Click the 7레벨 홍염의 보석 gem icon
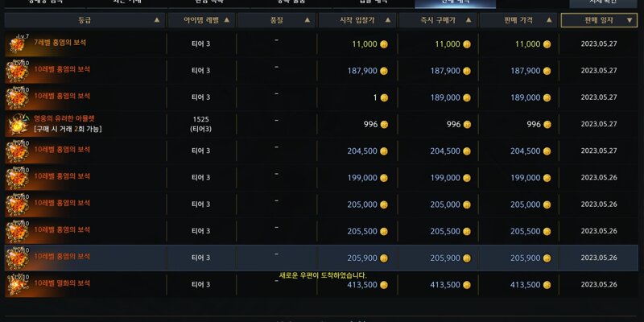 (x=17, y=44)
